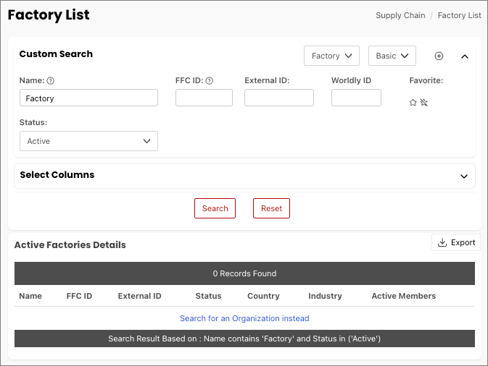
Task: Open the Basic search mode dropdown
Action: point(392,56)
